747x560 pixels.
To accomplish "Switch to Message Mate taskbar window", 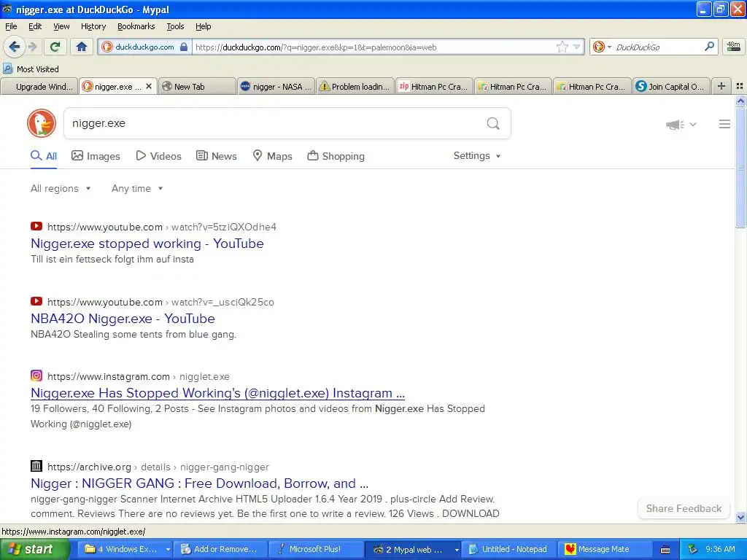I will [605, 549].
